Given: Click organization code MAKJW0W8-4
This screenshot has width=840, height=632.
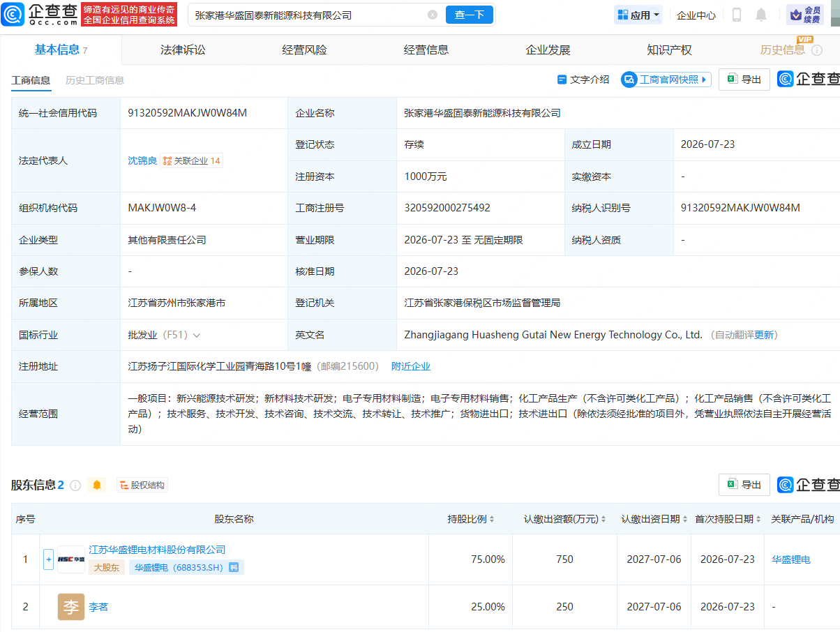Looking at the screenshot, I should [x=162, y=208].
